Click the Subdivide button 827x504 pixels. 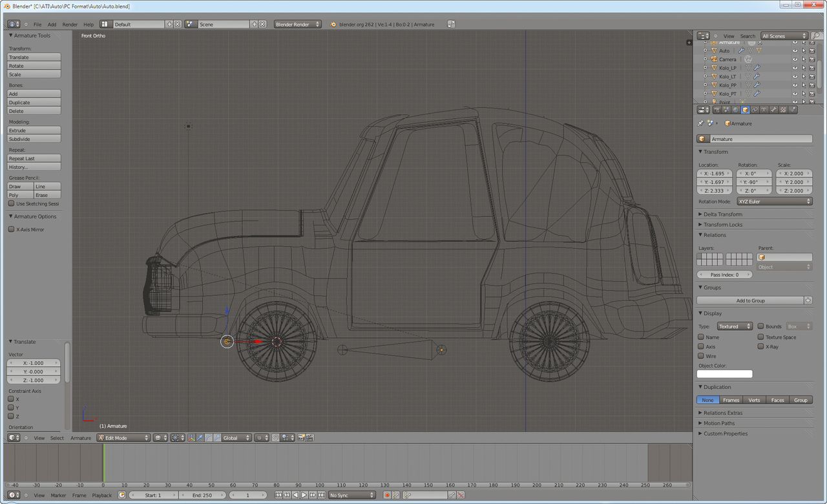click(34, 139)
